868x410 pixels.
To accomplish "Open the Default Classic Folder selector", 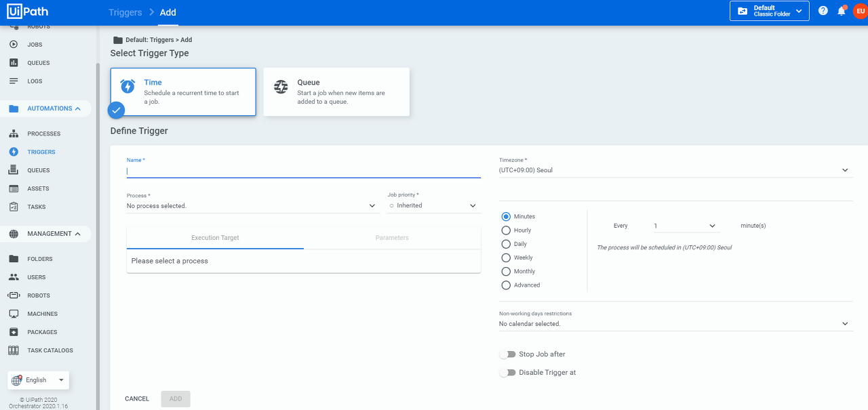I will [769, 11].
